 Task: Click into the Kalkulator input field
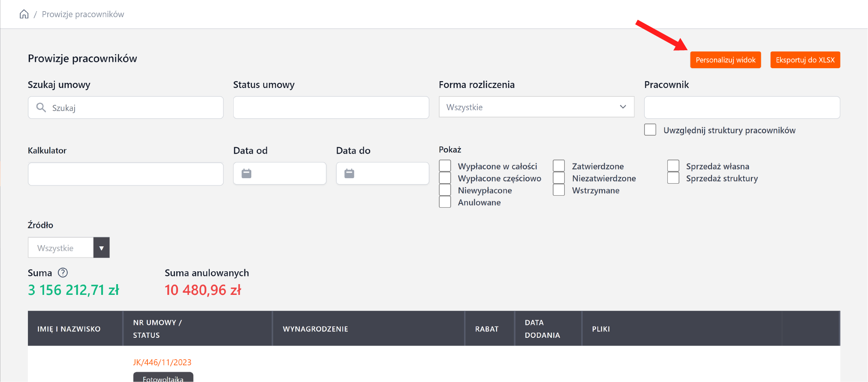point(125,174)
